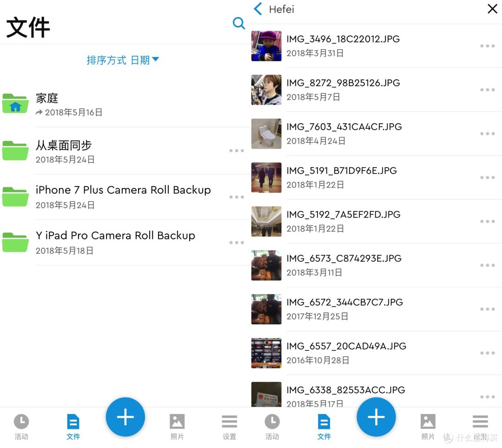The image size is (502, 448).
Task: Select 家庭 folder name text
Action: [x=47, y=98]
